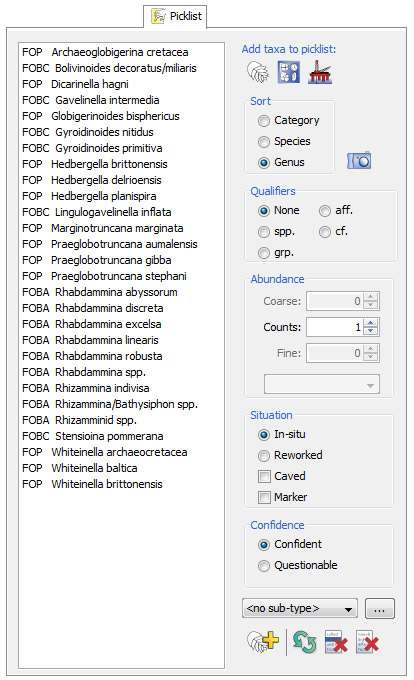Switch to the Picklist tab

pos(176,16)
